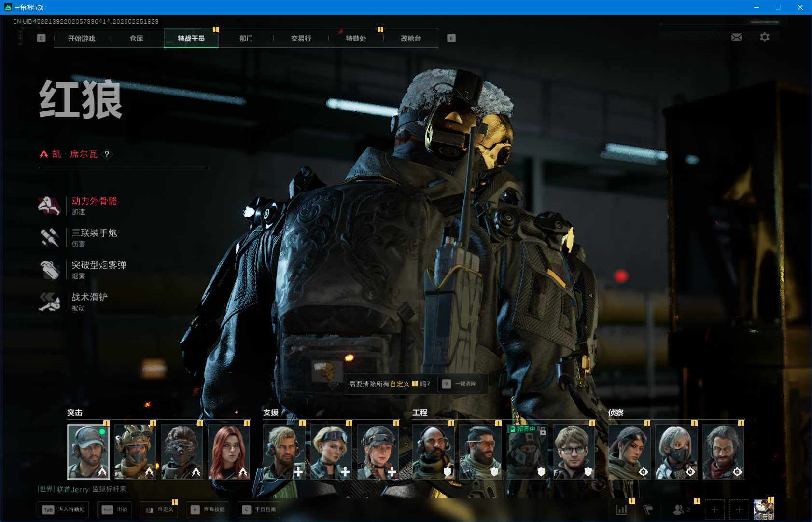This screenshot has height=522, width=812.
Task: Click the 三角洲行动 app icon in title bar
Action: point(8,7)
